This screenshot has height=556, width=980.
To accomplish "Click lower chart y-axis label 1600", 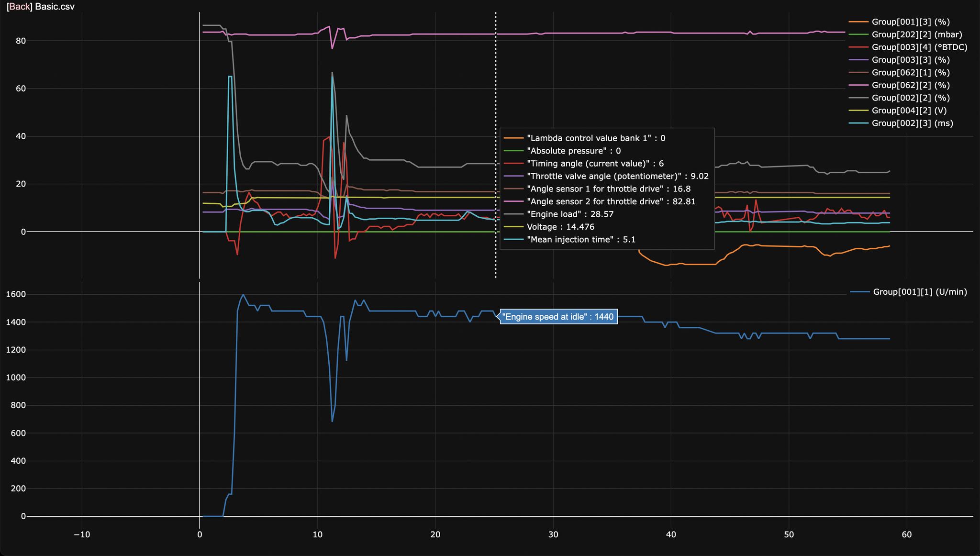I will click(x=15, y=294).
